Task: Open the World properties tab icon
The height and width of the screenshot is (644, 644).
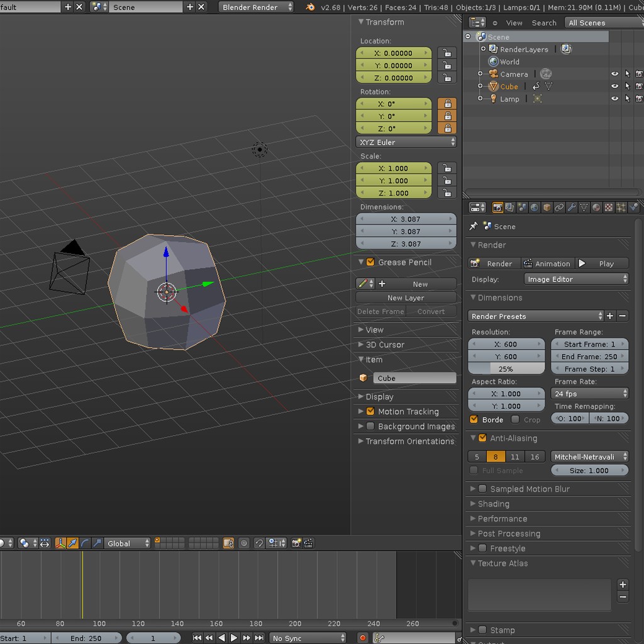Action: [x=535, y=208]
